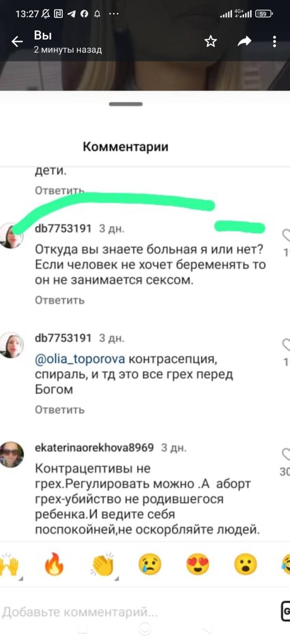Insert the raised hands emoji
This screenshot has width=290, height=644.
[x=10, y=564]
